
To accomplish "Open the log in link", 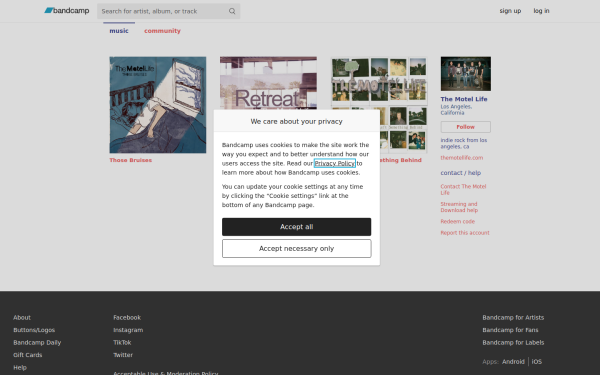I will tap(541, 11).
